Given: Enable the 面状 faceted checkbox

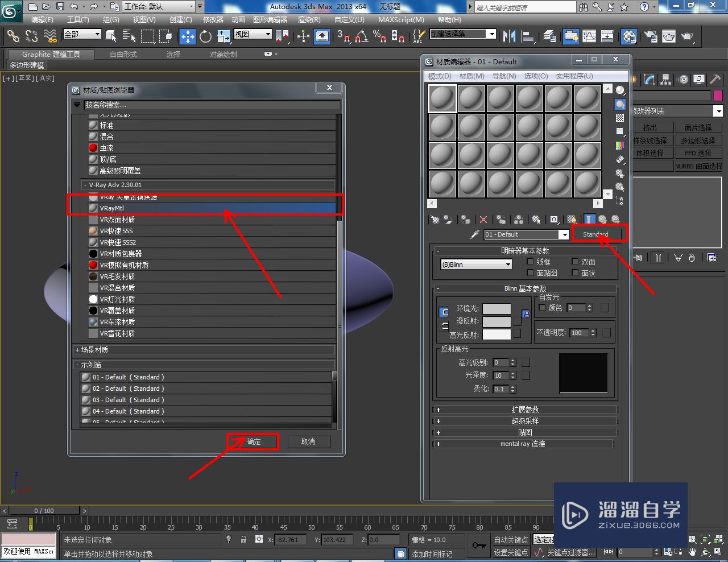Looking at the screenshot, I should tap(575, 273).
